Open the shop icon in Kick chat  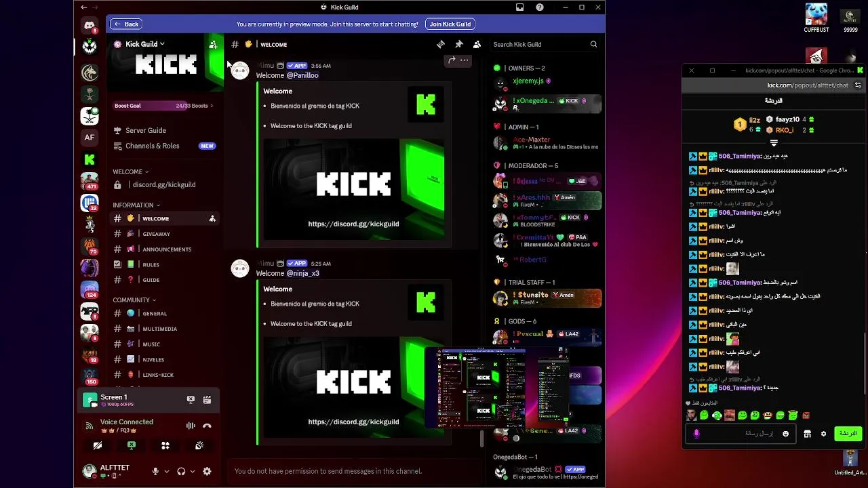pyautogui.click(x=807, y=434)
